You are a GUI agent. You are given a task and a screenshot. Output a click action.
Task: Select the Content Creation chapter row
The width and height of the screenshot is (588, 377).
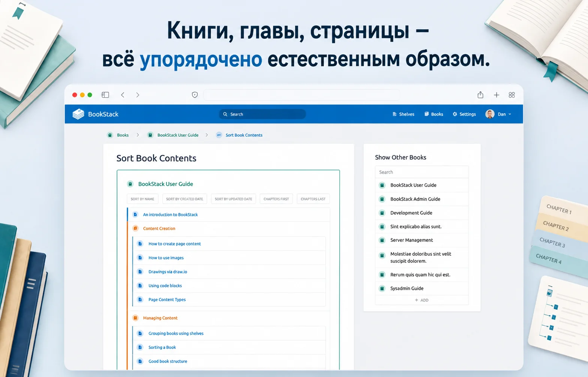tap(229, 228)
